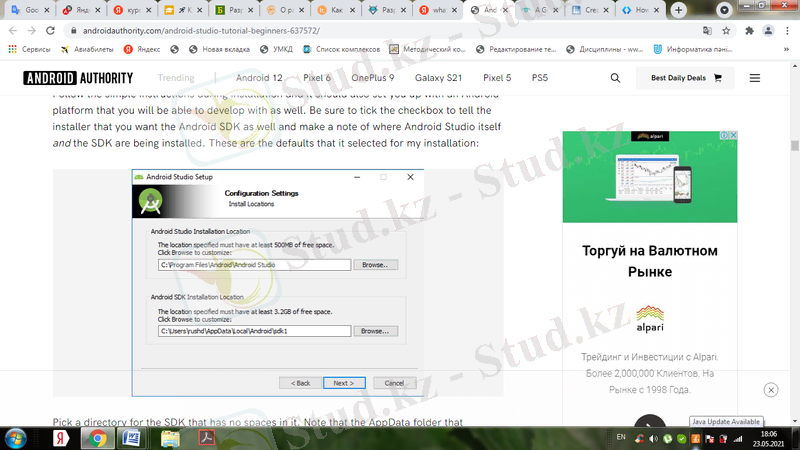Open the 'Яндекс' bookmark
The width and height of the screenshot is (800, 450).
tap(142, 49)
